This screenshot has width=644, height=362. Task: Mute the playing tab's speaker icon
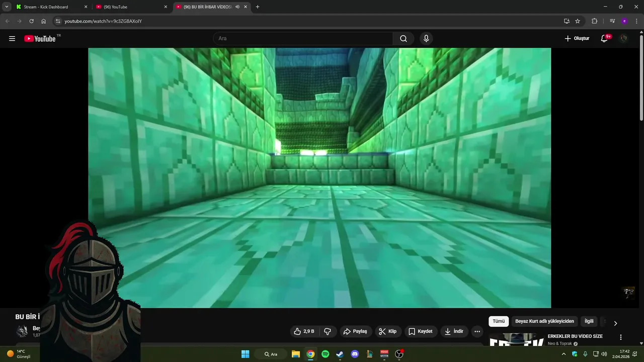237,7
